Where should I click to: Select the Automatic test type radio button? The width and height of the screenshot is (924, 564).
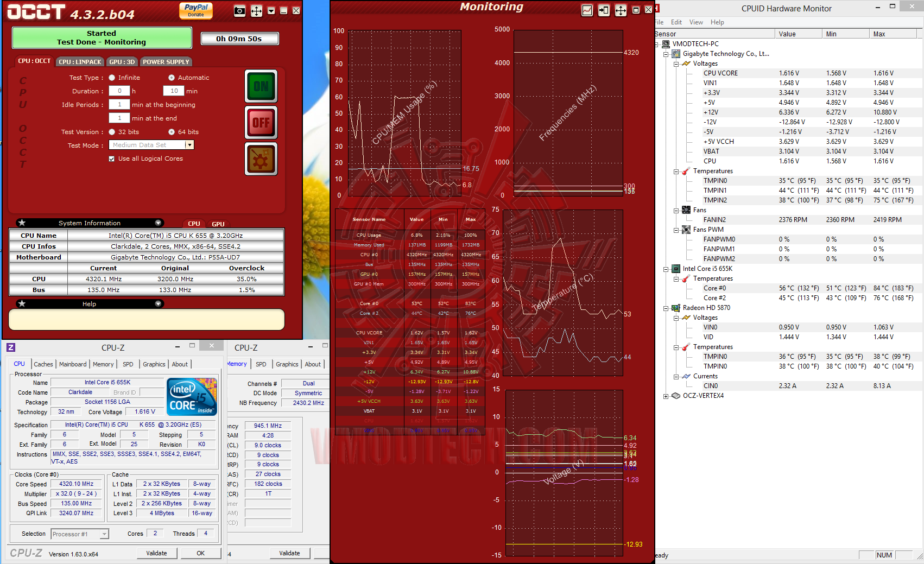[x=172, y=78]
